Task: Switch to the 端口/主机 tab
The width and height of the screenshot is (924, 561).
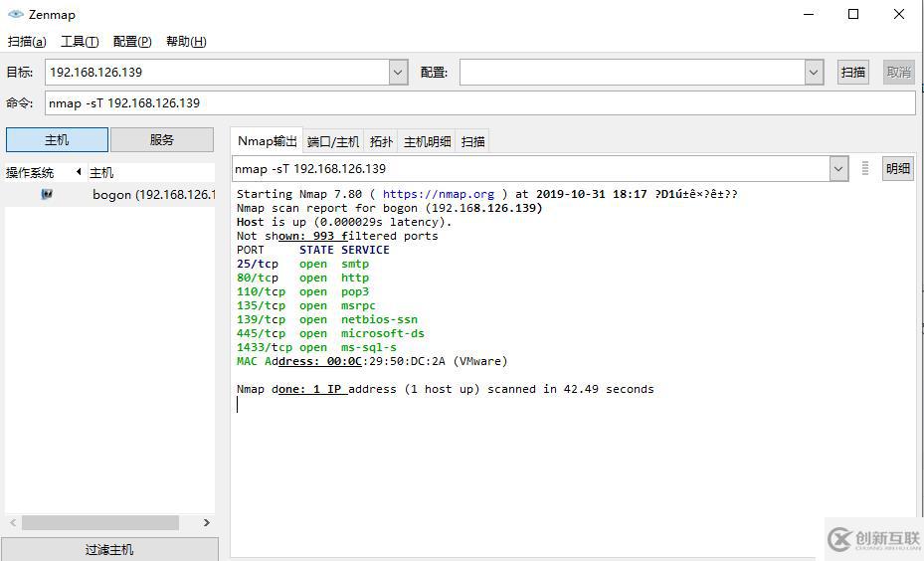Action: click(333, 142)
